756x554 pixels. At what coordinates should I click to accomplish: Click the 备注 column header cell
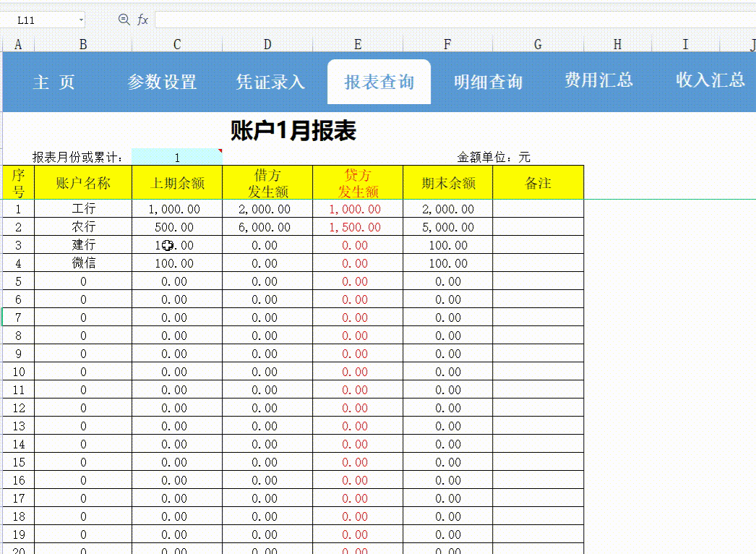537,182
